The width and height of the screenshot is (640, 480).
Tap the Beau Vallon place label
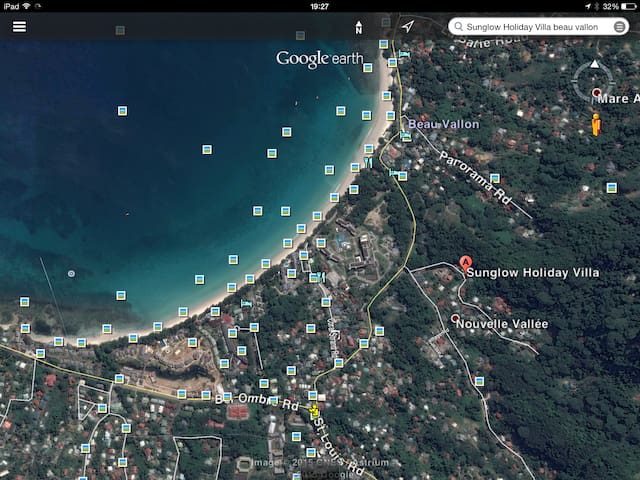click(x=444, y=124)
